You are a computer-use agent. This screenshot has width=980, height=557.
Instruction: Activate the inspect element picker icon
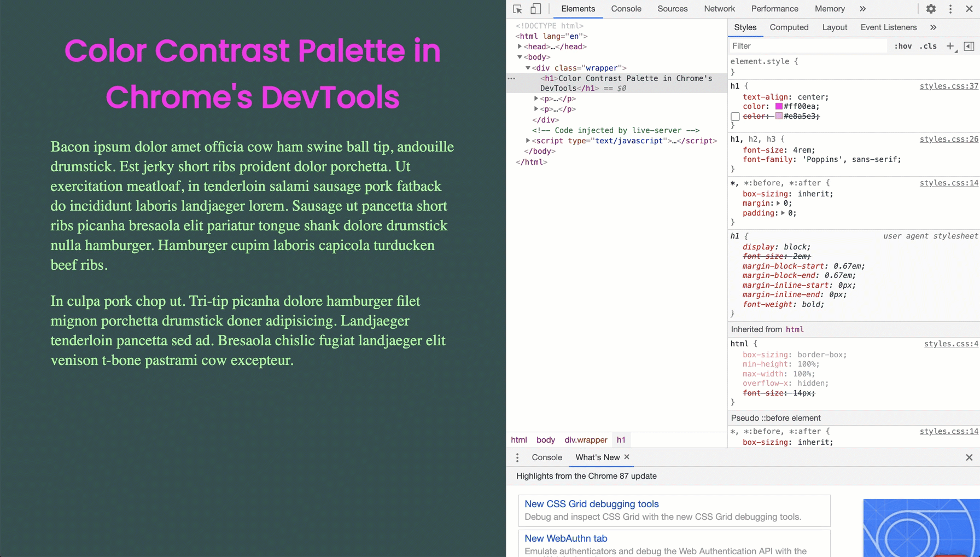(517, 9)
